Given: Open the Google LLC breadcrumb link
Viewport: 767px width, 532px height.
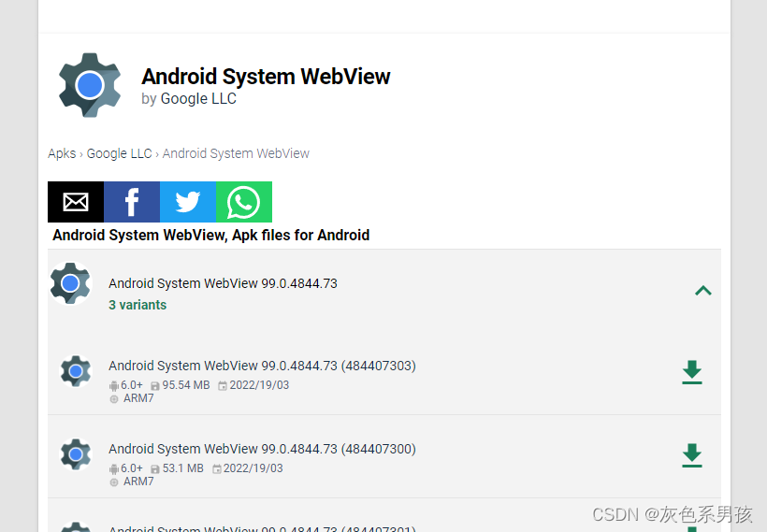Looking at the screenshot, I should click(120, 153).
